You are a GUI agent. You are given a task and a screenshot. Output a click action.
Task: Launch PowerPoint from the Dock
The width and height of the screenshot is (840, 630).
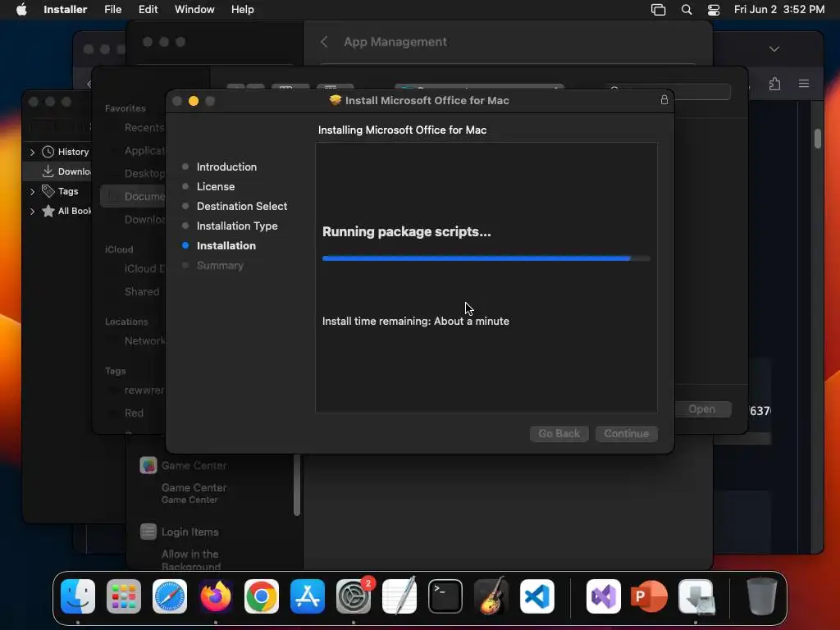[x=650, y=596]
